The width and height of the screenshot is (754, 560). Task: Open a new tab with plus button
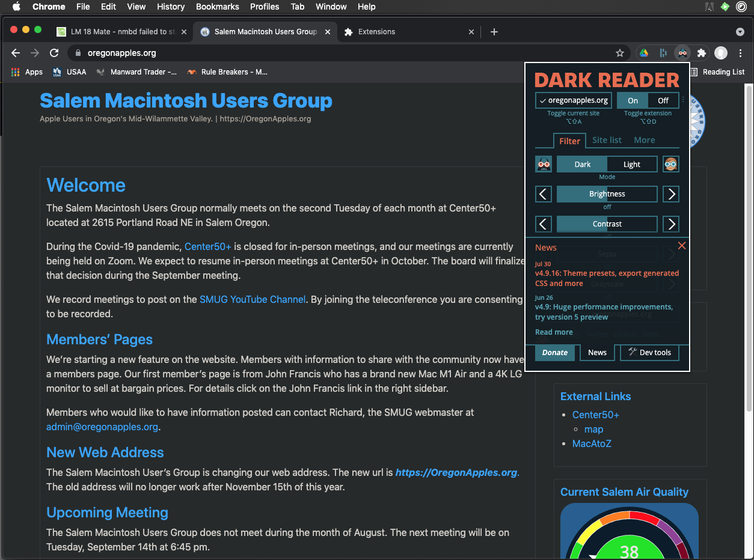click(494, 32)
